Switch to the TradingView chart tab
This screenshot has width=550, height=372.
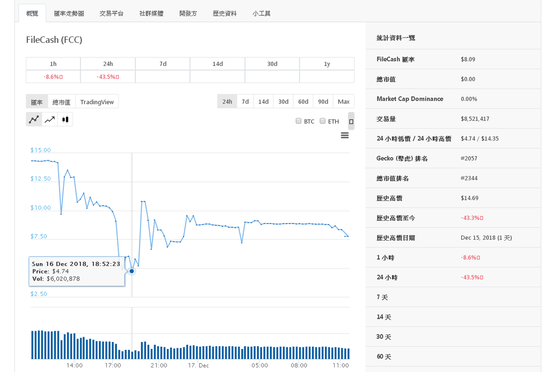click(x=97, y=102)
